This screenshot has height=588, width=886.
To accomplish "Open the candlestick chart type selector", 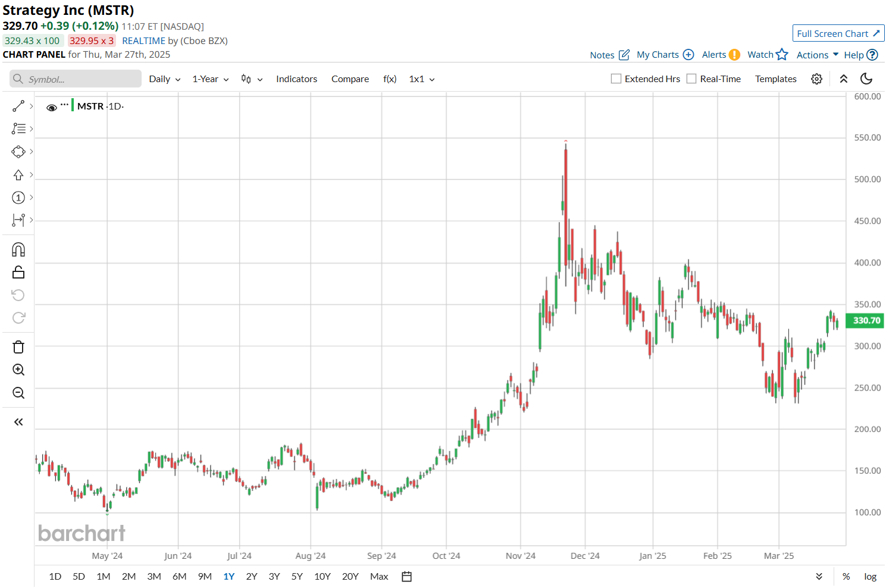I will coord(252,79).
